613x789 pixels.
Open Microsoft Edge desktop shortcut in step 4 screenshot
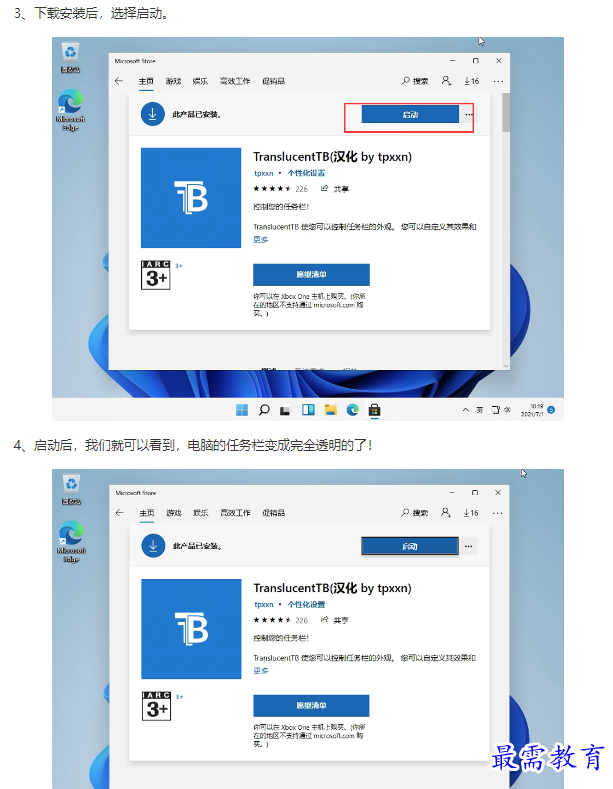71,541
